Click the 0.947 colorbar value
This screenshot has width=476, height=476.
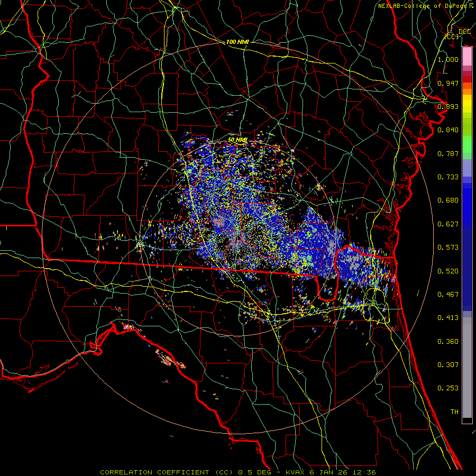448,83
